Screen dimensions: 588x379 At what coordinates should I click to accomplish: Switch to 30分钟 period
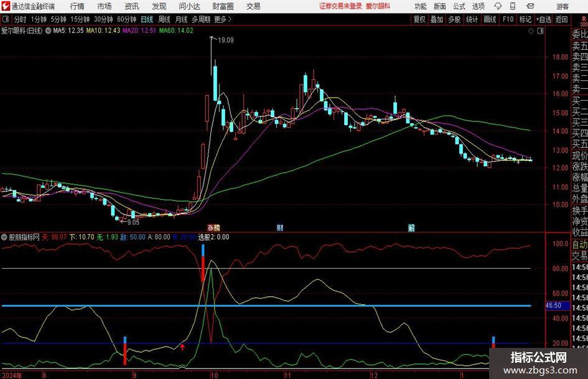(x=103, y=19)
